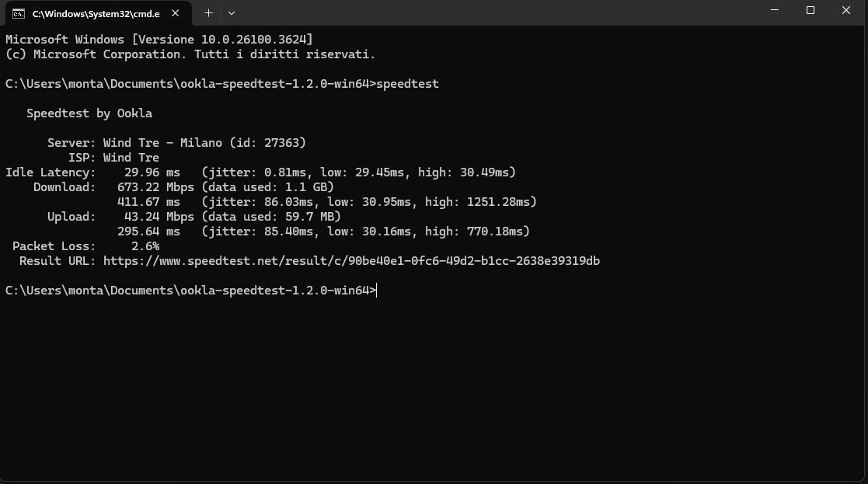The image size is (868, 484).
Task: Click the Packet Loss 2.6% value
Action: [x=145, y=246]
